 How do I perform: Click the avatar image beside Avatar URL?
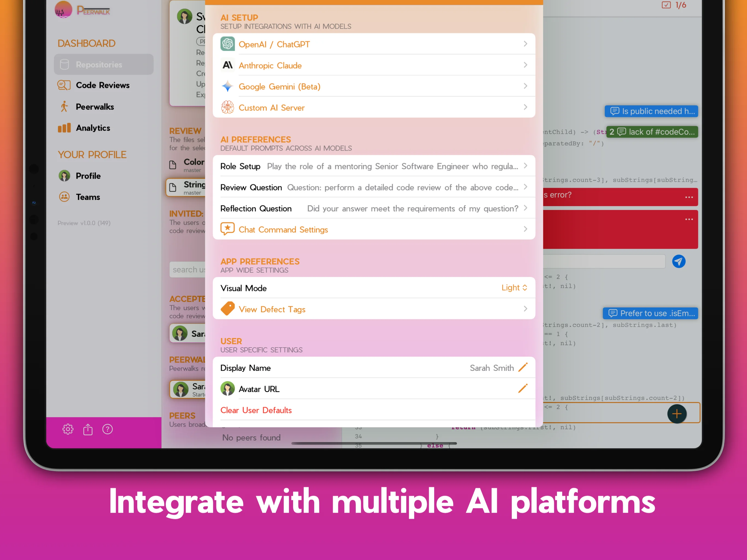(227, 389)
